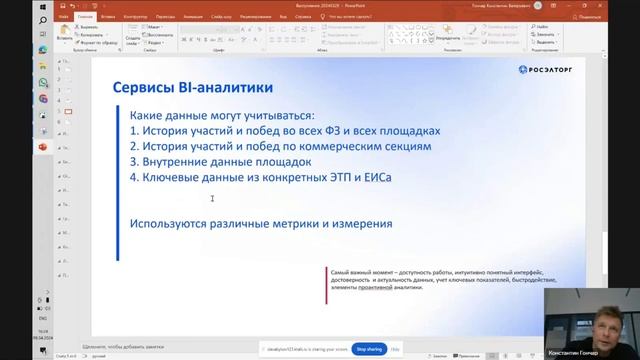Click Копировать in clipboard group
This screenshot has width=640, height=360.
point(89,35)
